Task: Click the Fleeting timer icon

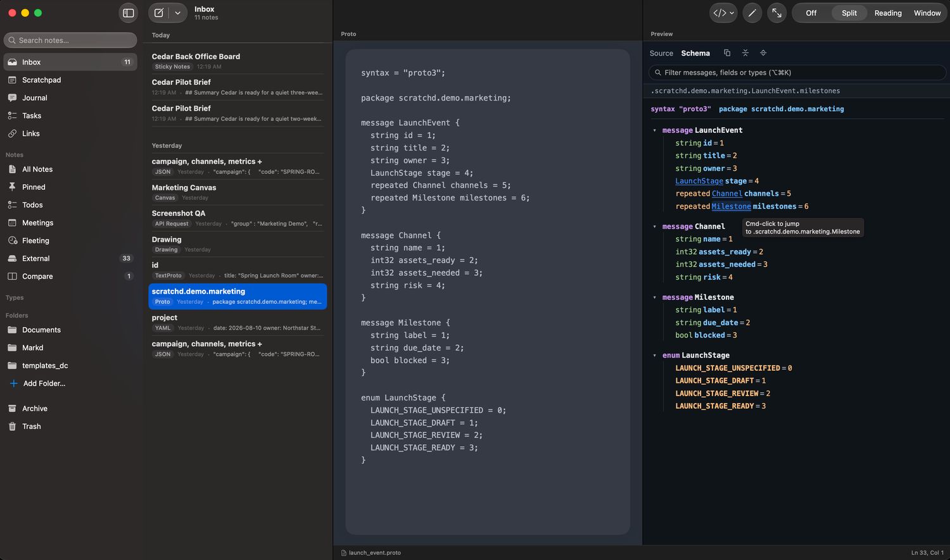Action: 12,240
